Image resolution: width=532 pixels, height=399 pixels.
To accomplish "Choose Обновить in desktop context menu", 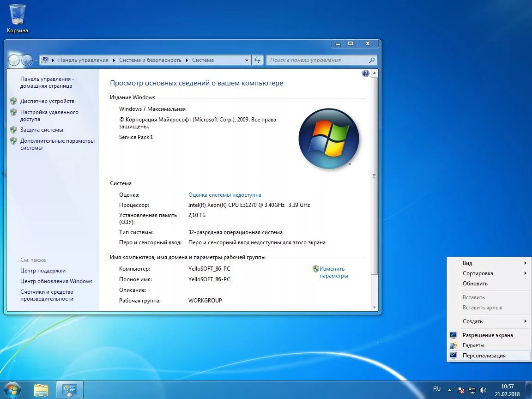I will (489, 283).
